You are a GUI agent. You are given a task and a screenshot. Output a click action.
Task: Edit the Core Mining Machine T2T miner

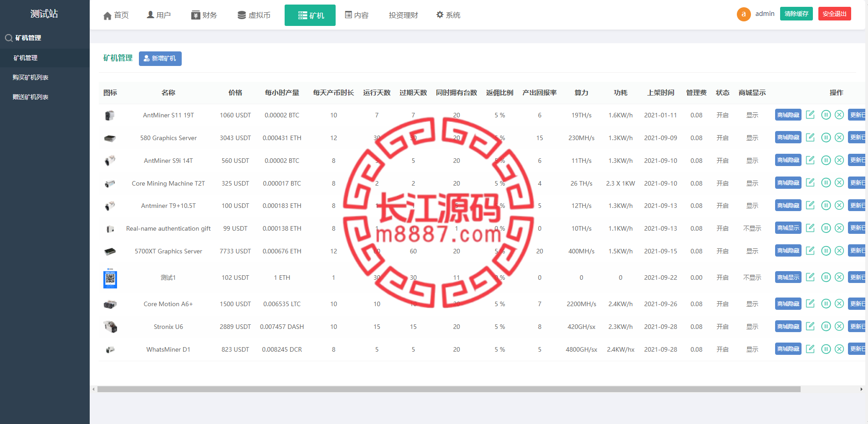click(x=810, y=183)
